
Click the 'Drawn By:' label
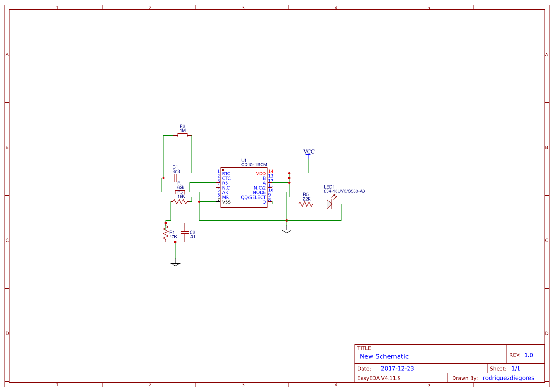[x=464, y=378]
